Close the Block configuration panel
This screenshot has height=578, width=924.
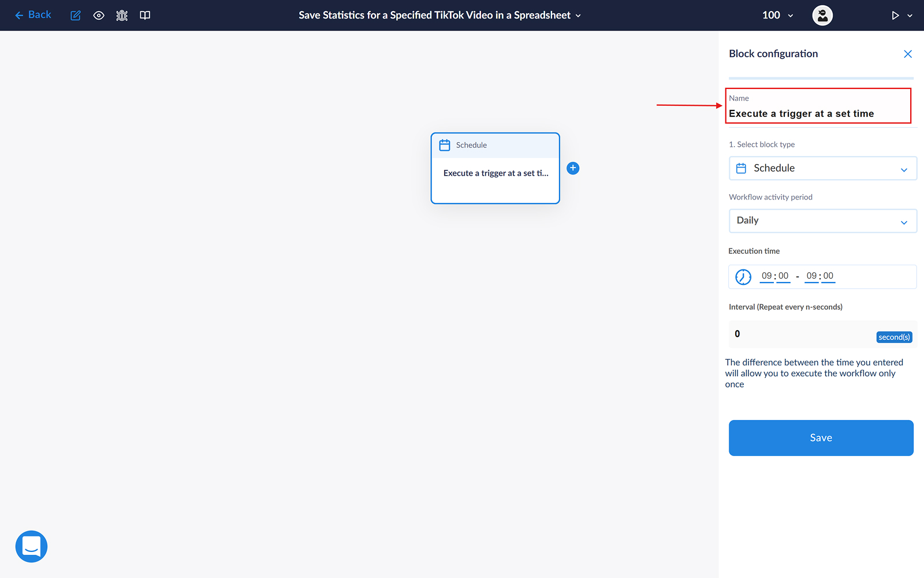[908, 54]
